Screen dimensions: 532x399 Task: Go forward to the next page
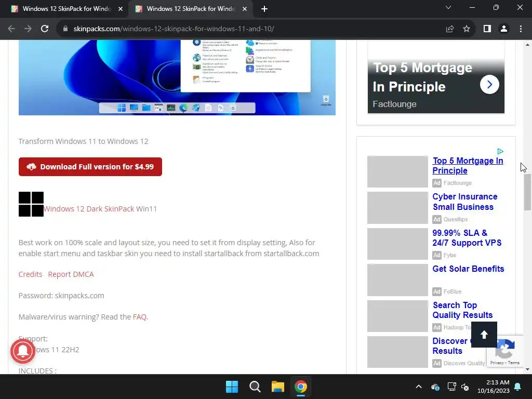28,29
